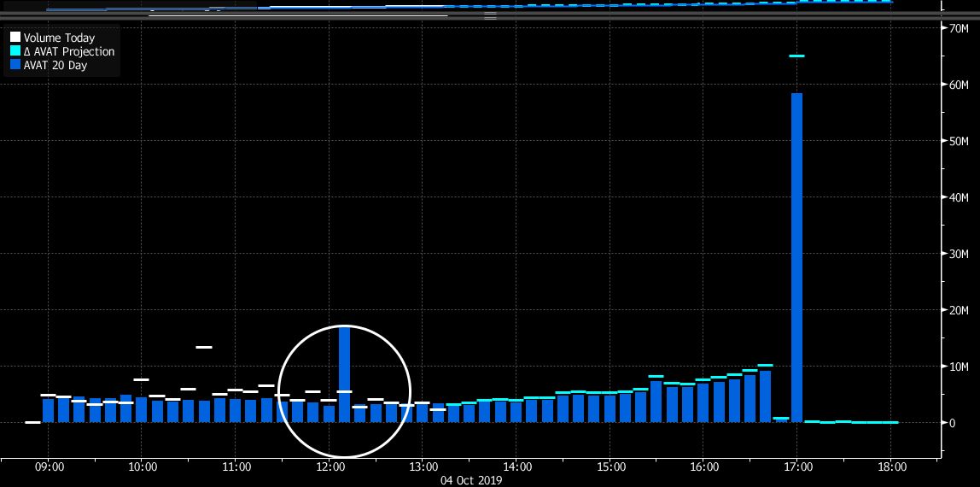Select the tall blue 17:00 volume bar
Image resolution: width=980 pixels, height=487 pixels.
point(796,256)
